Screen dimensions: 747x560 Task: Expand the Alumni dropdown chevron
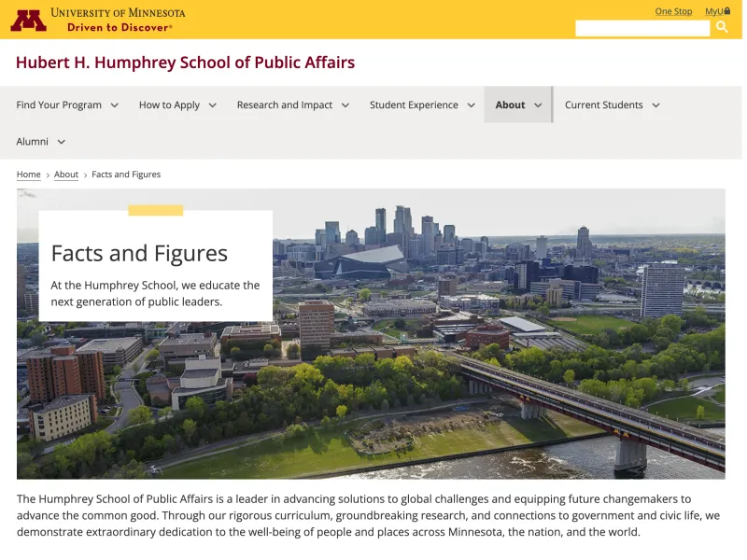pos(61,142)
